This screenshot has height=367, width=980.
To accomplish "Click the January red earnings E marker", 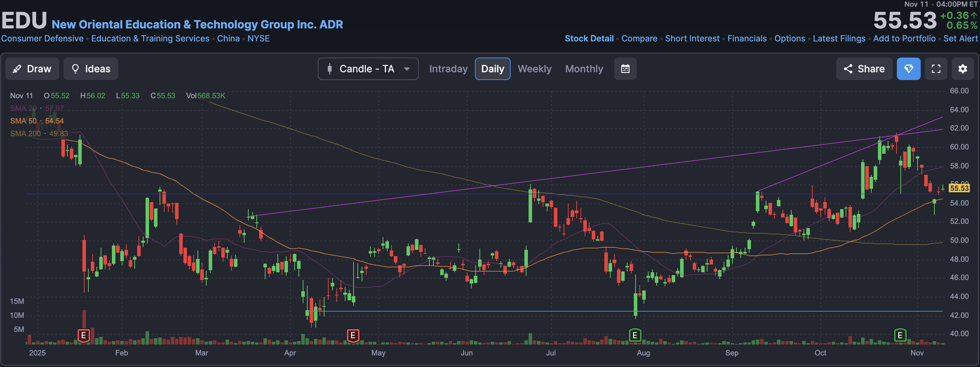I will [84, 335].
